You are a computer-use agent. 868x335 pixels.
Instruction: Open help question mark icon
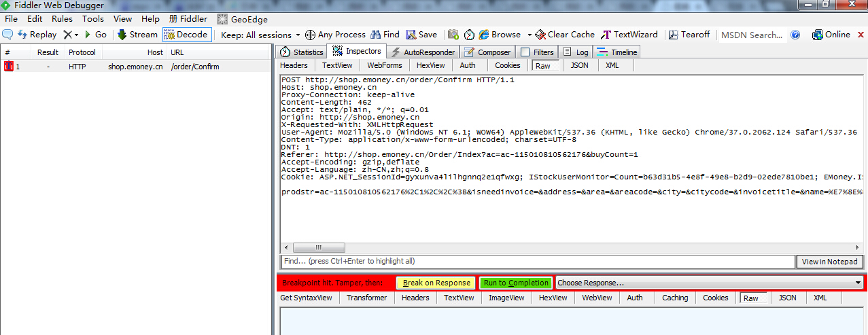795,35
